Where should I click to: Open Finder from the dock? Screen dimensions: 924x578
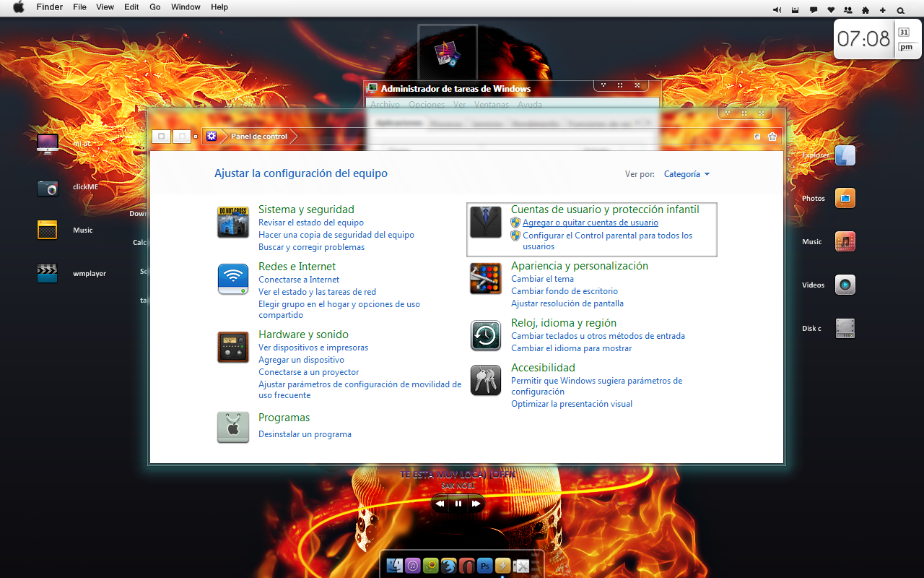pyautogui.click(x=395, y=566)
